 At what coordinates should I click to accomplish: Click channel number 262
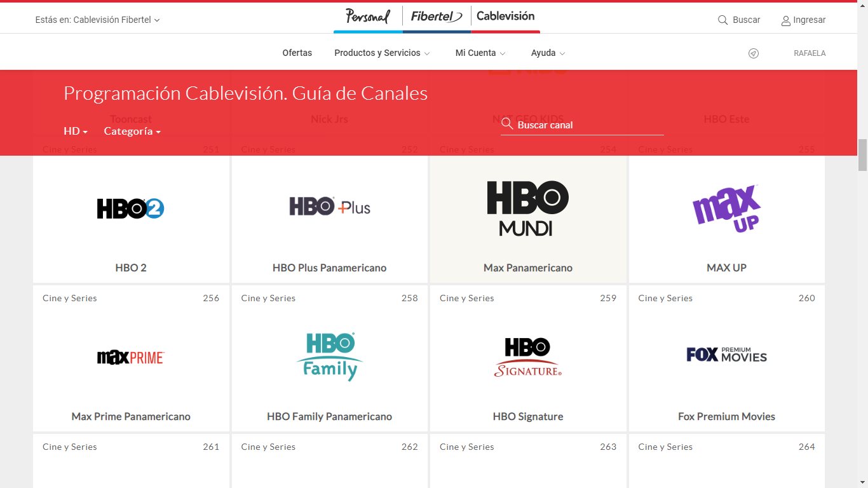click(x=410, y=447)
